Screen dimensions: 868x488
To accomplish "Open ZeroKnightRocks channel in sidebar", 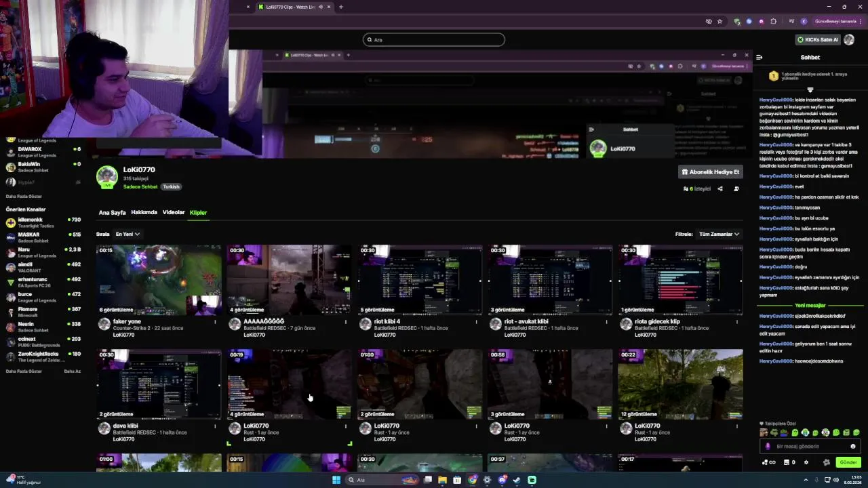I will click(x=43, y=357).
